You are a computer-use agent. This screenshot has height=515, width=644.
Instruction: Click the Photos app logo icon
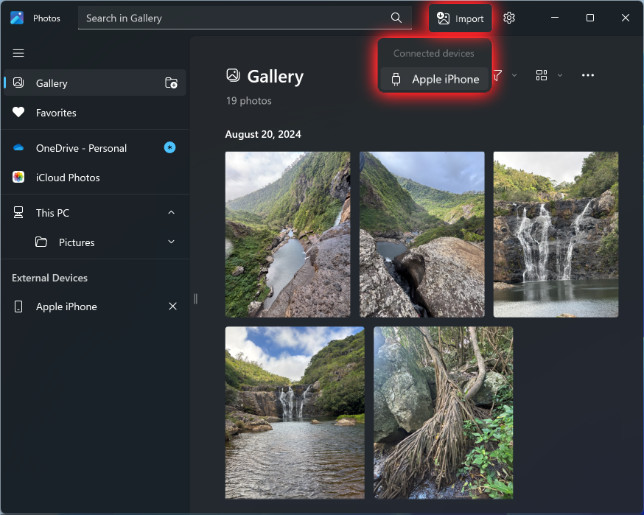point(17,18)
